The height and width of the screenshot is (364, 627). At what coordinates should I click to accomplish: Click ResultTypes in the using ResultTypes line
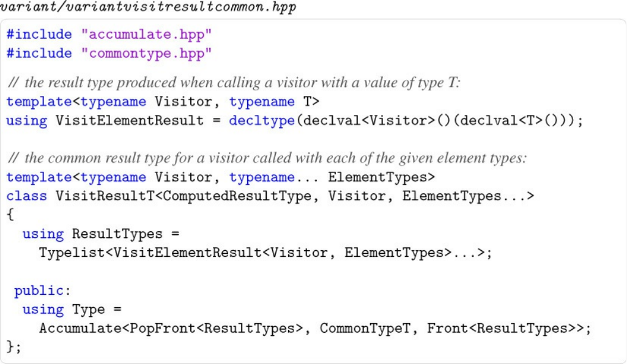(x=117, y=234)
